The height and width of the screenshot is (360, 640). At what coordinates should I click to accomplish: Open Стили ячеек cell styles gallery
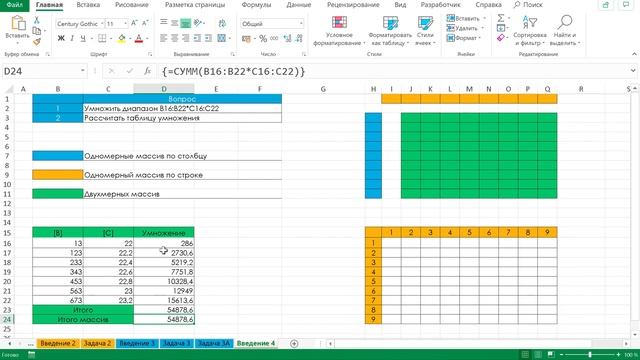[425, 31]
